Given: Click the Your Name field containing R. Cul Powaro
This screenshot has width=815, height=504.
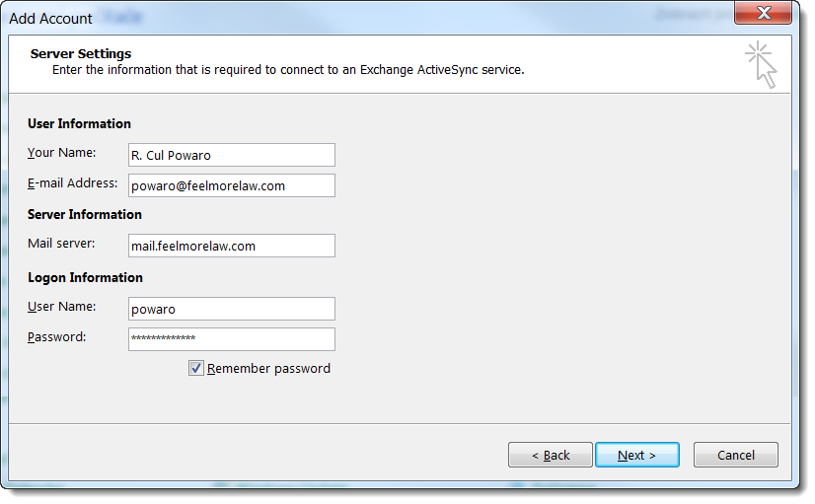Looking at the screenshot, I should pyautogui.click(x=232, y=156).
